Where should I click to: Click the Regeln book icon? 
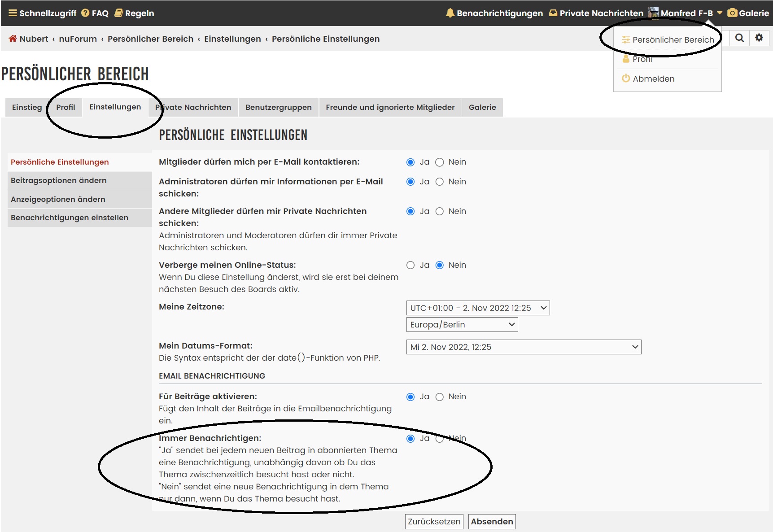click(118, 13)
